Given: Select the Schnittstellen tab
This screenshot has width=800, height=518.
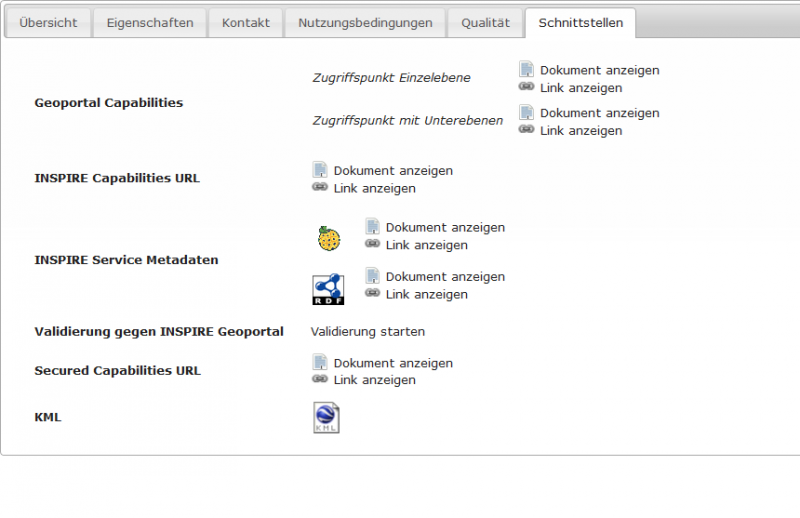Looking at the screenshot, I should 580,23.
